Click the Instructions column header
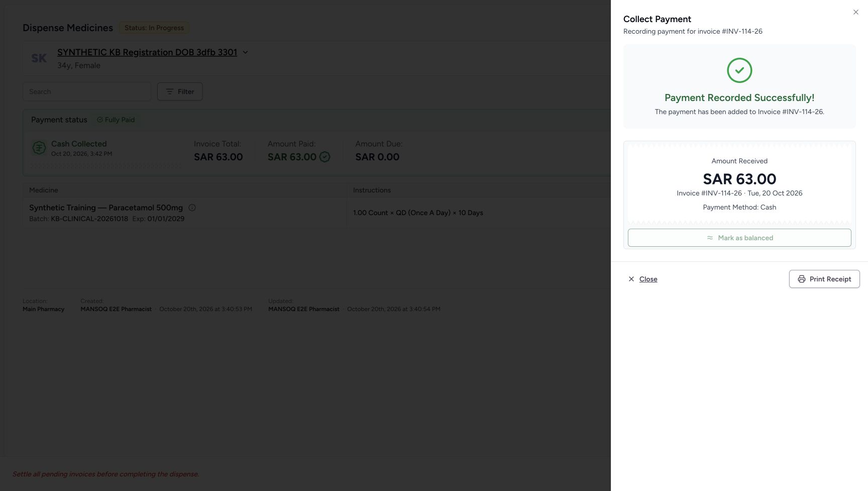Viewport: 868px width, 491px height. [x=372, y=190]
